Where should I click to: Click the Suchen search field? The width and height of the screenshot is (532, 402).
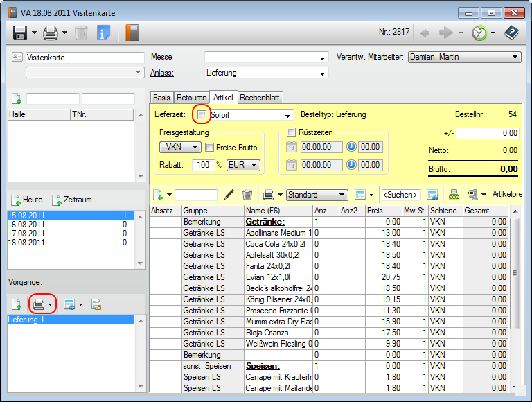401,195
